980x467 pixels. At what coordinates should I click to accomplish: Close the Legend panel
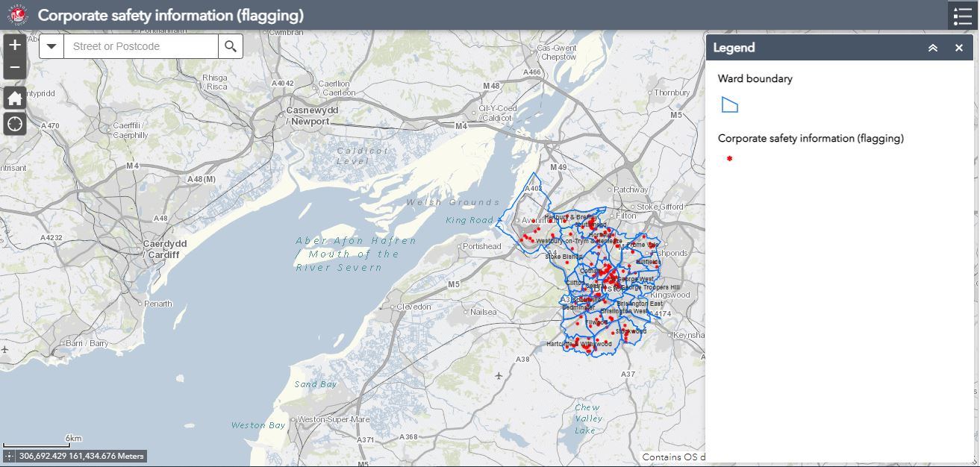point(959,48)
